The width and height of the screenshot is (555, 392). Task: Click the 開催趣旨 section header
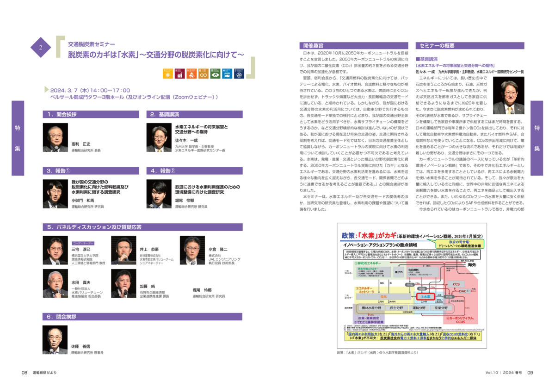pyautogui.click(x=354, y=46)
